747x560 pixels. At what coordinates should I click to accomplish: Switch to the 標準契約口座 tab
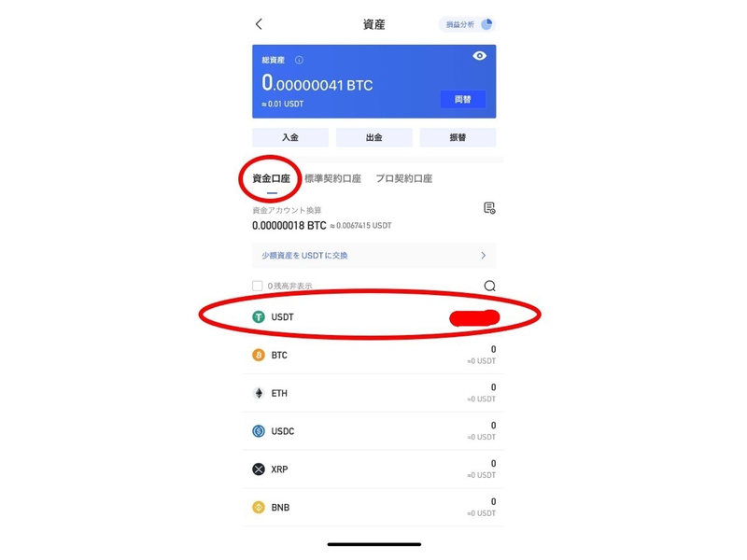point(332,178)
